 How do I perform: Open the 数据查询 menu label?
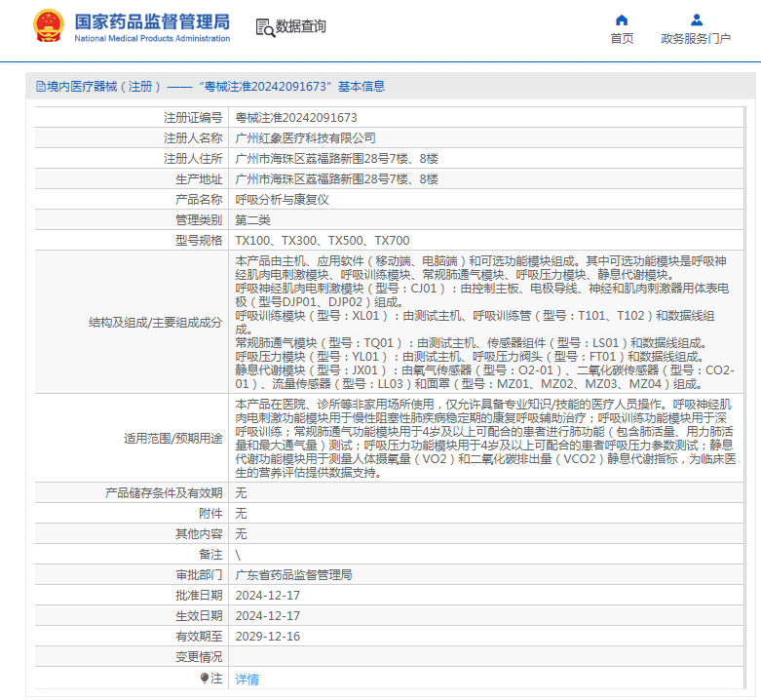click(301, 27)
